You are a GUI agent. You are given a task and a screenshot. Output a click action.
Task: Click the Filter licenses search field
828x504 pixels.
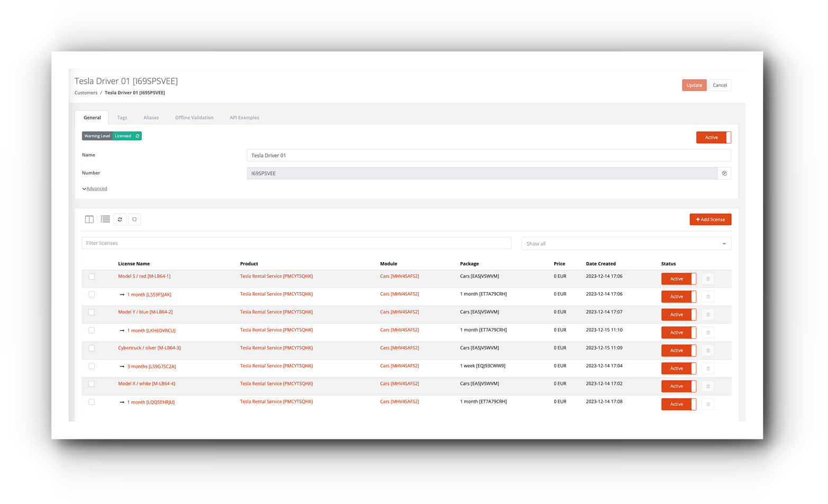(296, 243)
